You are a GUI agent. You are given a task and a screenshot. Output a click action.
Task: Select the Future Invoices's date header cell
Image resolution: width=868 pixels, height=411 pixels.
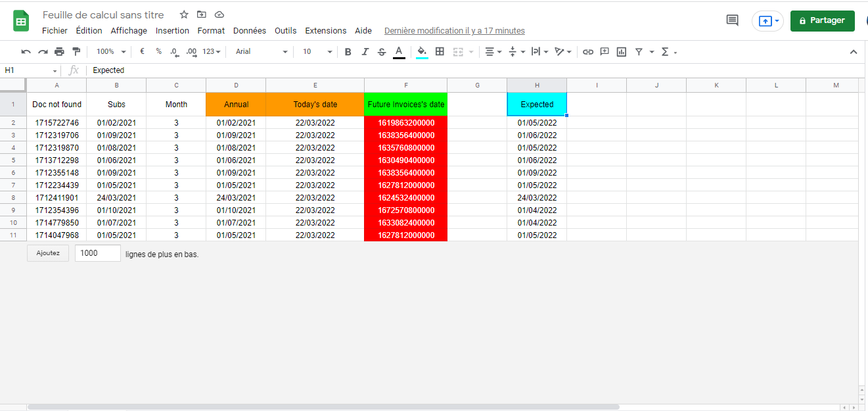pos(406,105)
